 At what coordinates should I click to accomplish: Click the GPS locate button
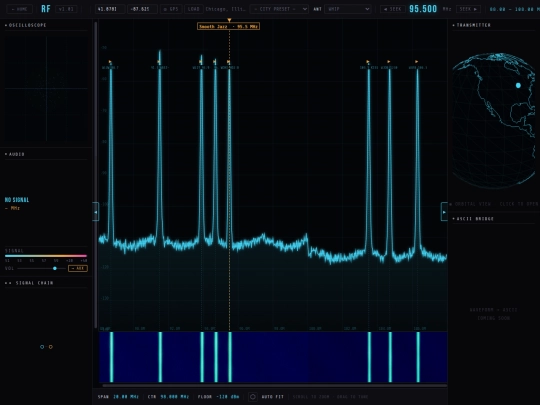(x=171, y=9)
